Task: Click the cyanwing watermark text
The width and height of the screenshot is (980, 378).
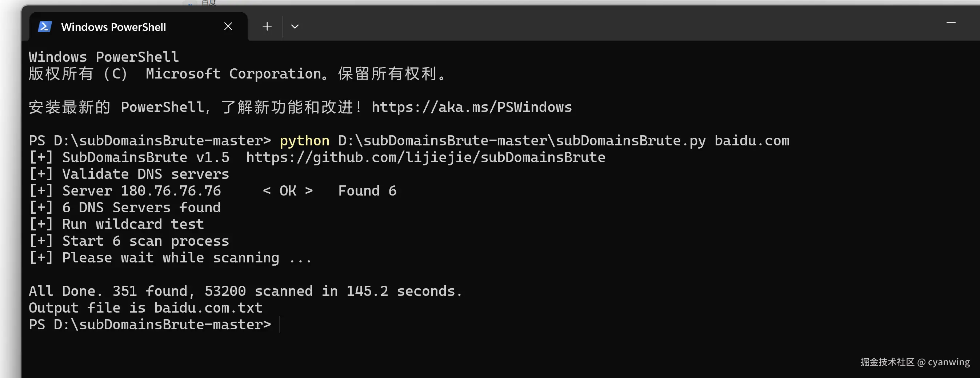Action: click(949, 362)
